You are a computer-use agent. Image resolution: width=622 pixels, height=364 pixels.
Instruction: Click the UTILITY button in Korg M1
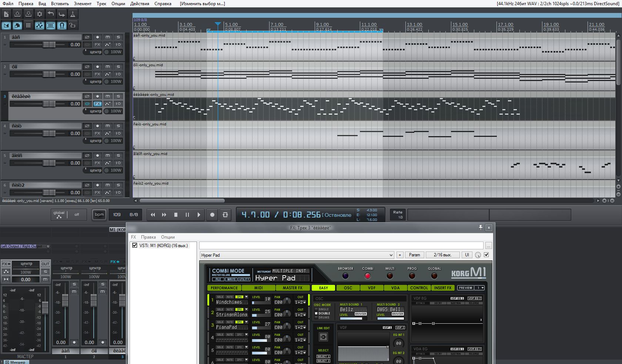[x=244, y=279]
